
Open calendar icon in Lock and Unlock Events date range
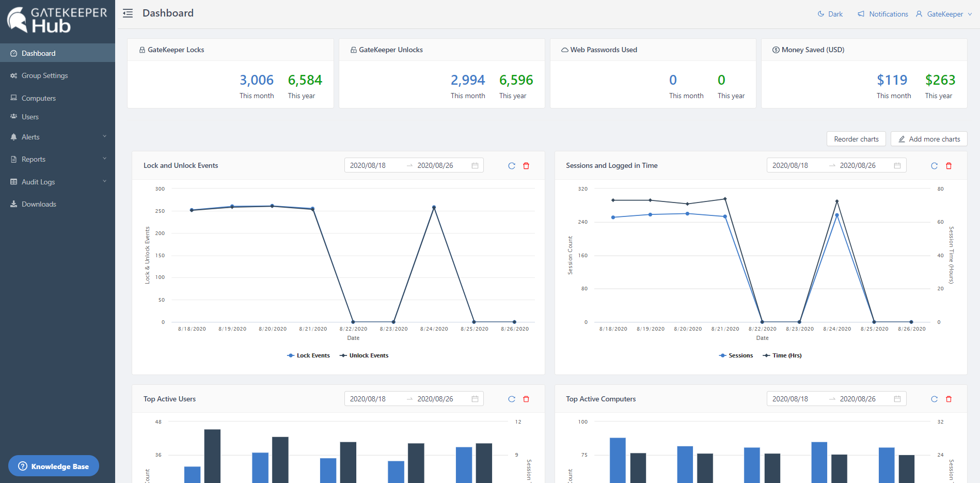pyautogui.click(x=475, y=165)
